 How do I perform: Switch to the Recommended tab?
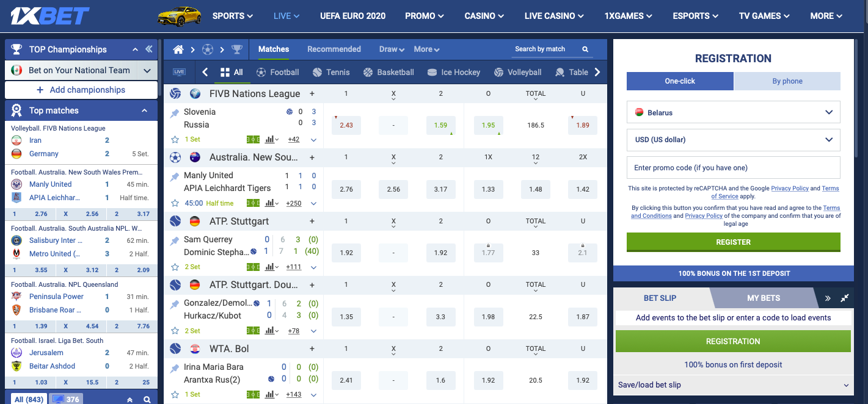click(x=334, y=49)
